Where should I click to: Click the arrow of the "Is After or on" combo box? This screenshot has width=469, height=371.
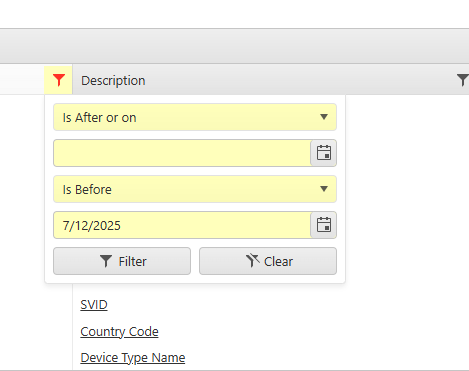pos(324,117)
